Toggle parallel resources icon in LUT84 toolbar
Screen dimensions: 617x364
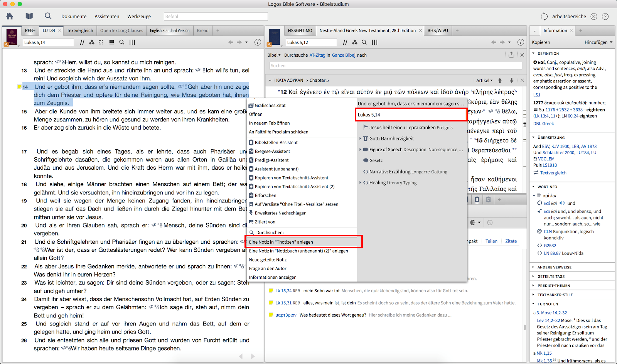pyautogui.click(x=82, y=42)
